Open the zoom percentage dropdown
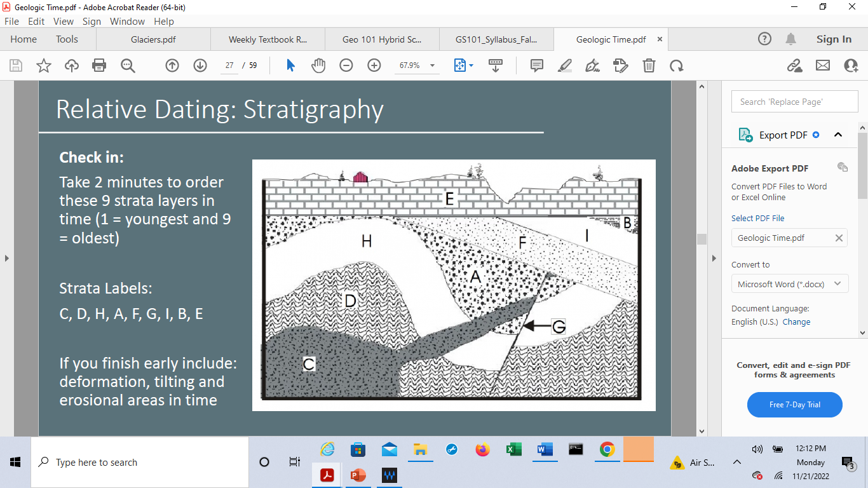Screen dimensions: 868x488 (431, 65)
